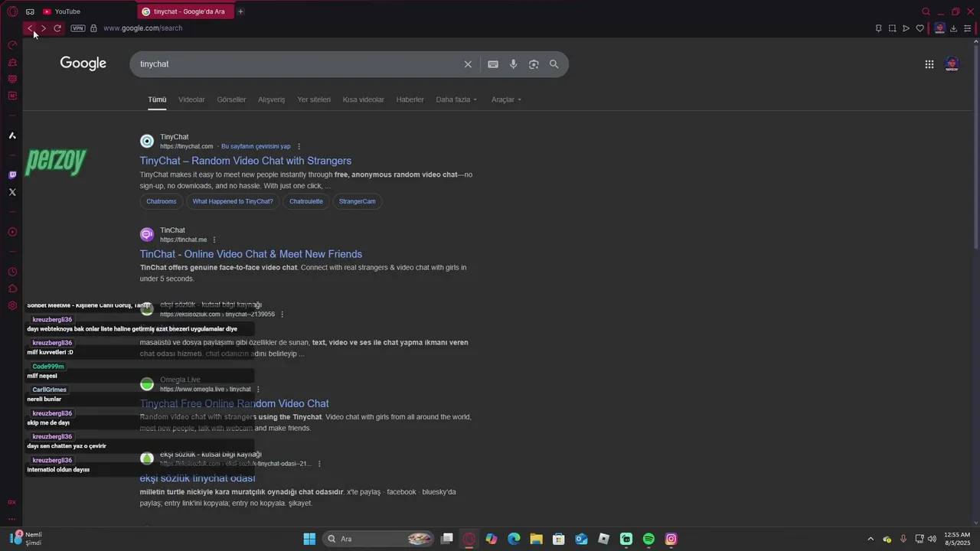Open the Google apps grid
Image resolution: width=980 pixels, height=551 pixels.
[929, 64]
